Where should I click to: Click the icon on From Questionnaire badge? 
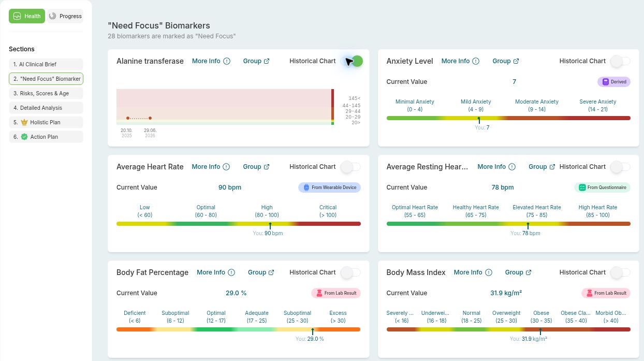(582, 187)
